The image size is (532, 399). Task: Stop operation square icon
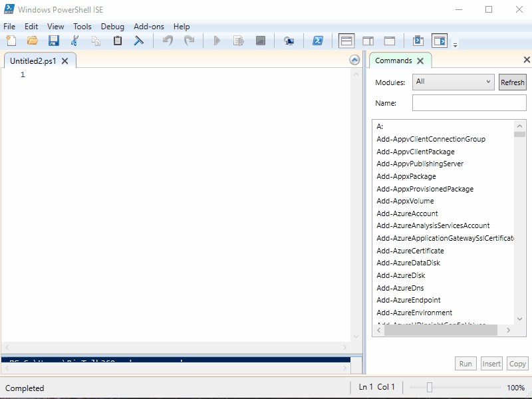coord(260,41)
